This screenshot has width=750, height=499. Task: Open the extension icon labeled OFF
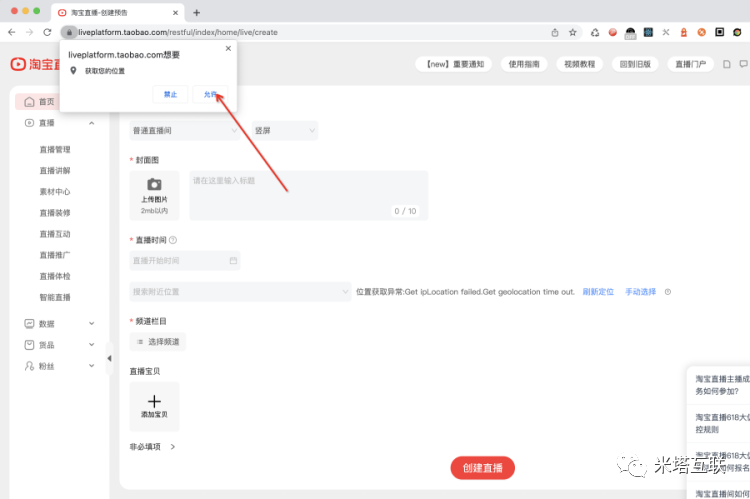pyautogui.click(x=630, y=33)
